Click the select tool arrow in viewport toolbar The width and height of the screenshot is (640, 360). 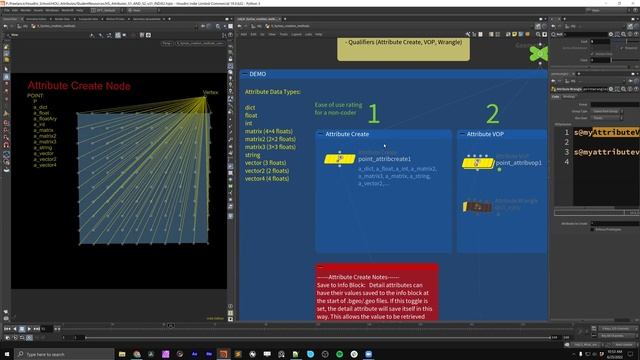pos(92,35)
